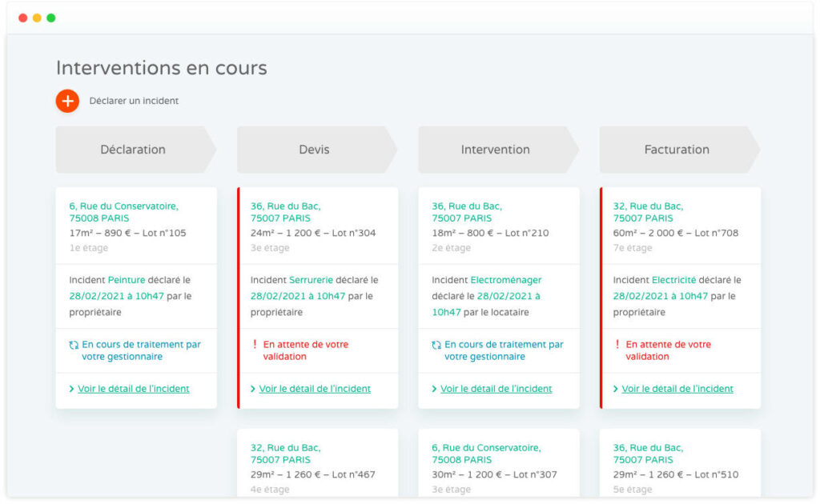Click refresh icon in Peinture incident card
Viewport: 820px width, 504px height.
click(x=74, y=345)
